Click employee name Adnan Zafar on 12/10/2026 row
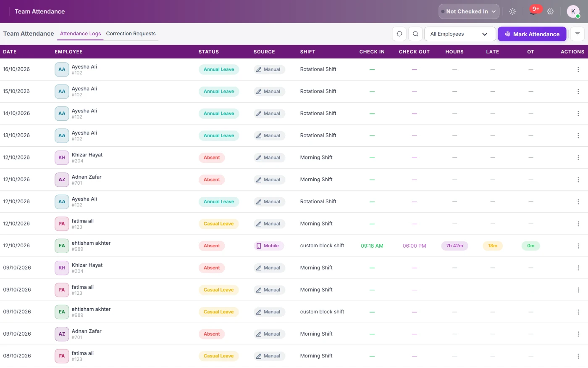 pos(87,177)
